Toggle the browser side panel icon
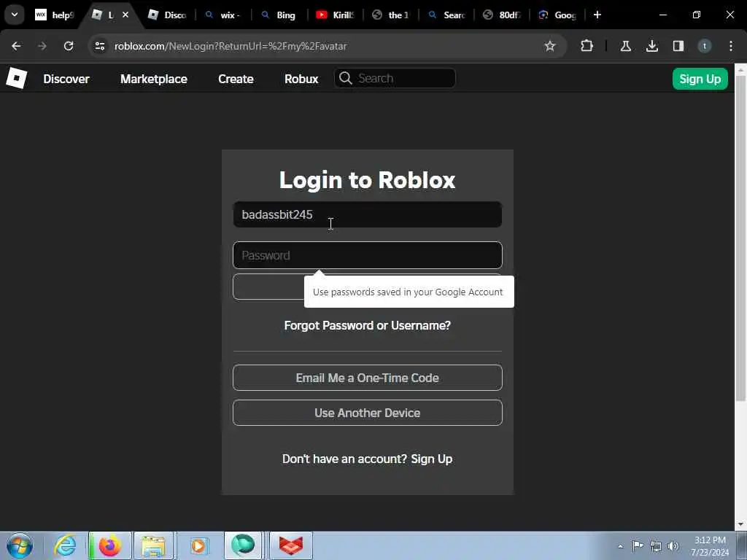The height and width of the screenshot is (560, 747). point(678,46)
